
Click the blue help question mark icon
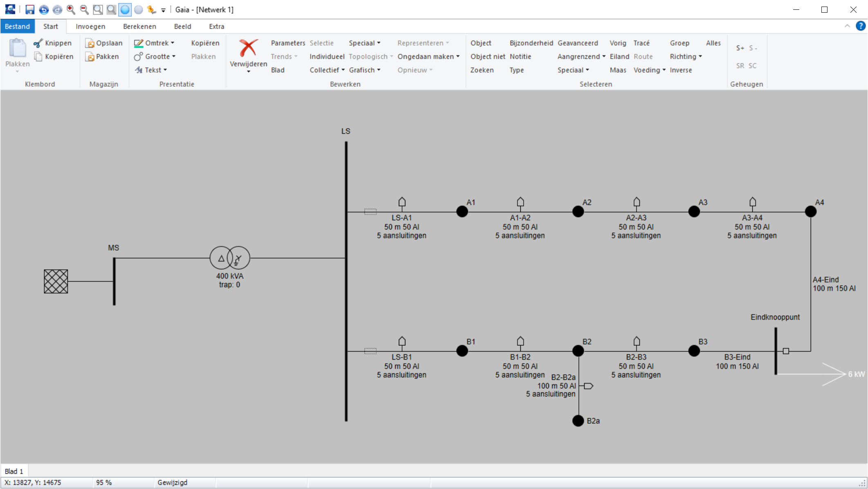[860, 26]
